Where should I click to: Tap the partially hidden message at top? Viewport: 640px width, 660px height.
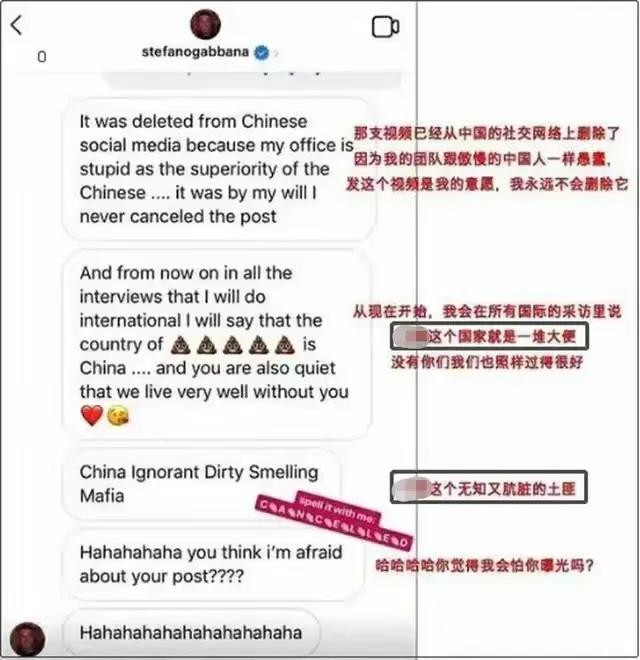click(253, 80)
